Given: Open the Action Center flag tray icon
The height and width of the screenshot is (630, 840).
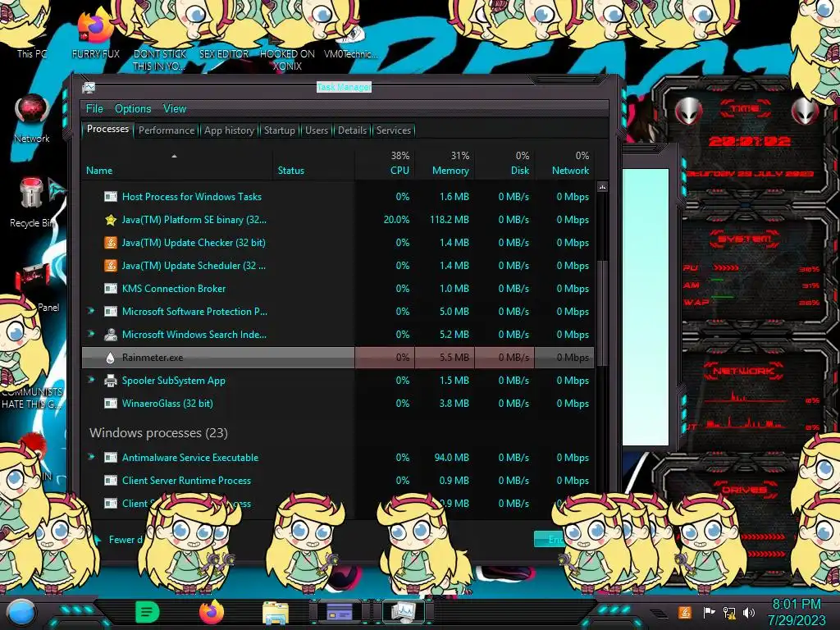Looking at the screenshot, I should click(x=709, y=612).
